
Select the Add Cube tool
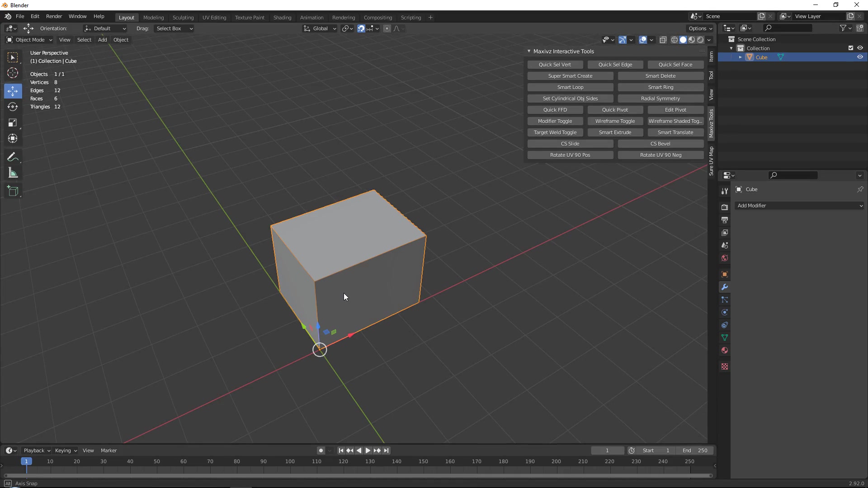13,191
